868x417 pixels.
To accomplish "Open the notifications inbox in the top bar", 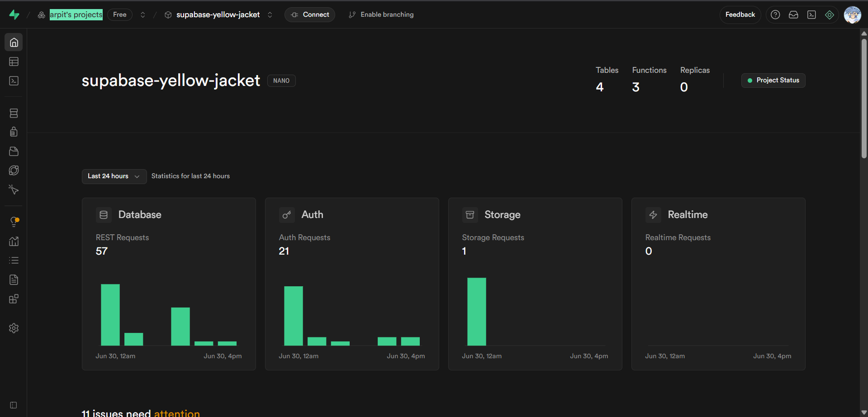I will (793, 15).
